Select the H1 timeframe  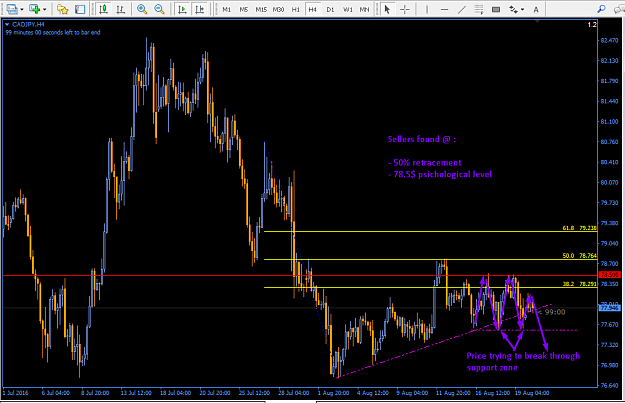[295, 9]
